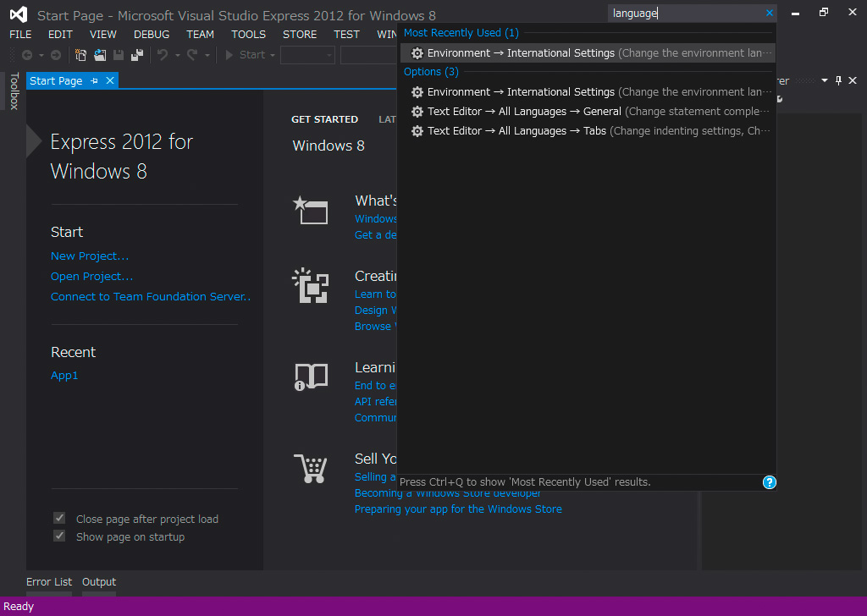Open the STORE menu
Image resolution: width=867 pixels, height=616 pixels.
(x=300, y=34)
